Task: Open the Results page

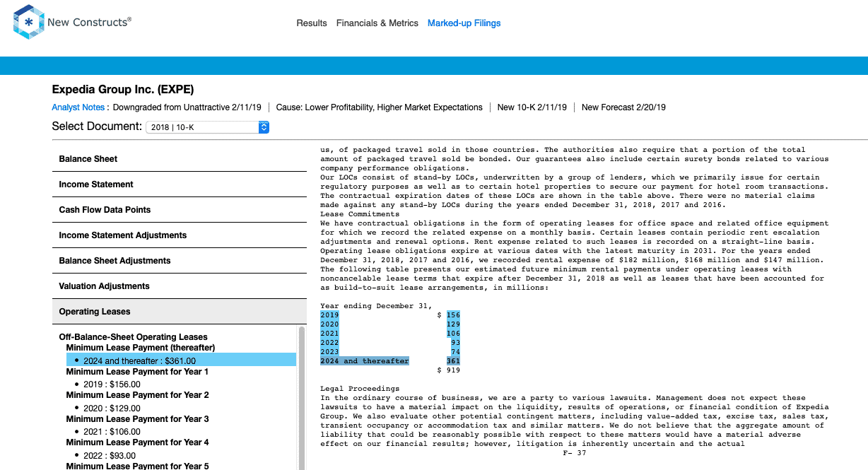Action: 312,23
